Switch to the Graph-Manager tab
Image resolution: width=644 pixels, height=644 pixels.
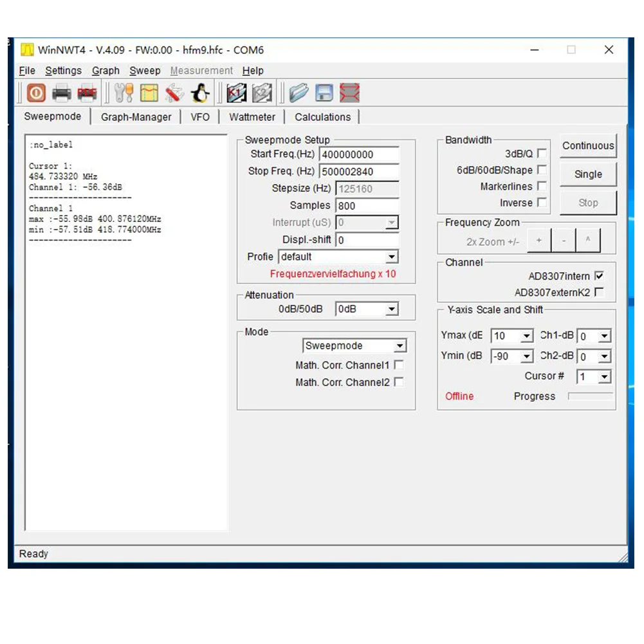click(x=136, y=117)
